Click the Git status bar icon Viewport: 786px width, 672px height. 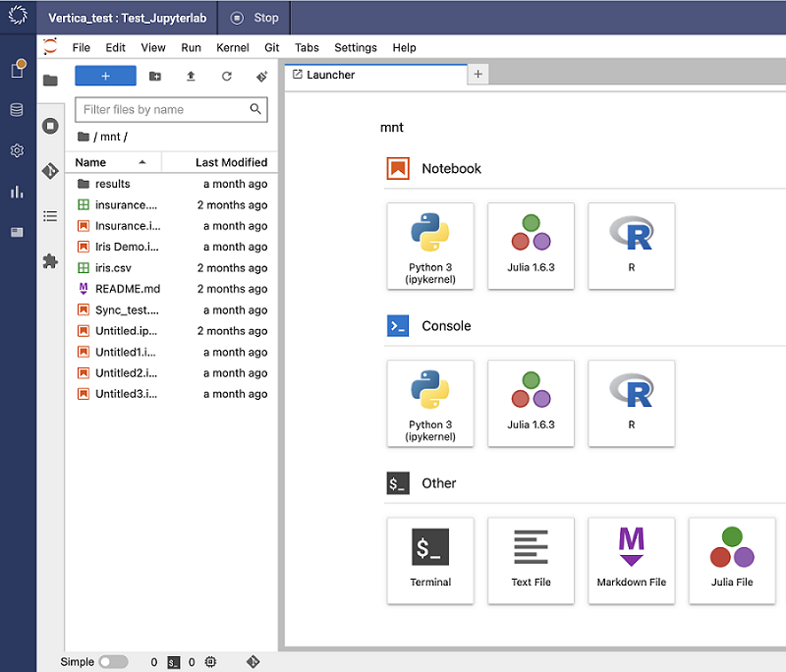click(x=253, y=662)
